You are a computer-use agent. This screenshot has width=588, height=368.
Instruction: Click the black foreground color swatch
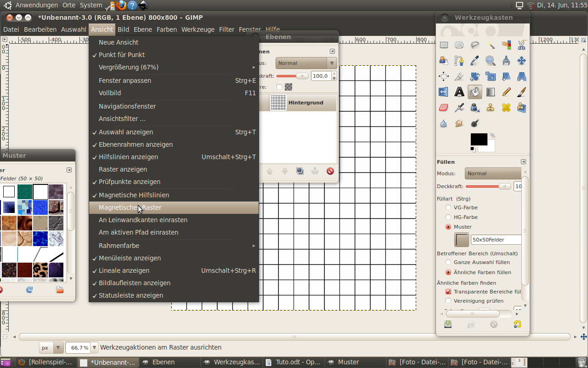click(x=478, y=139)
